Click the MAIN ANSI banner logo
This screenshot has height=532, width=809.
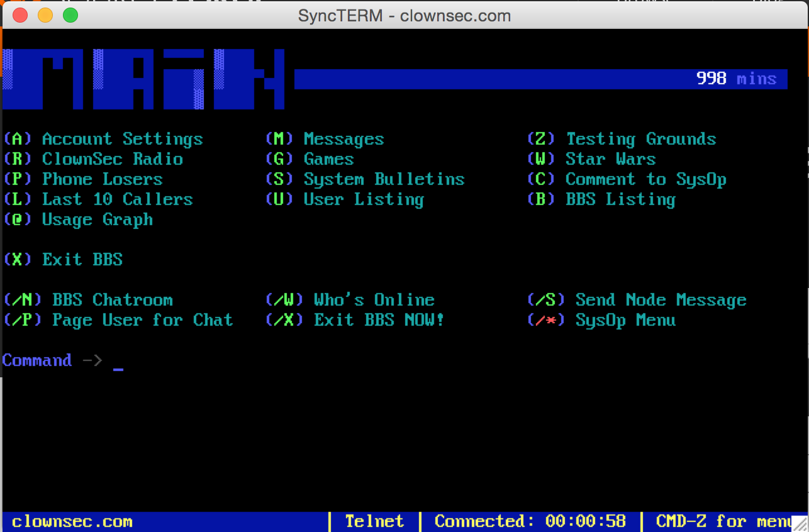(x=143, y=79)
